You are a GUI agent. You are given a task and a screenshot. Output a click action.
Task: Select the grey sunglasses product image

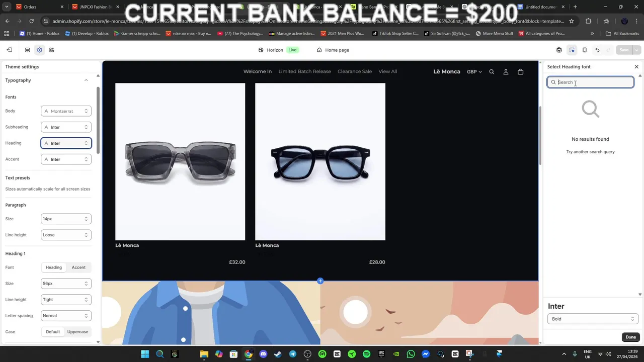pyautogui.click(x=180, y=162)
